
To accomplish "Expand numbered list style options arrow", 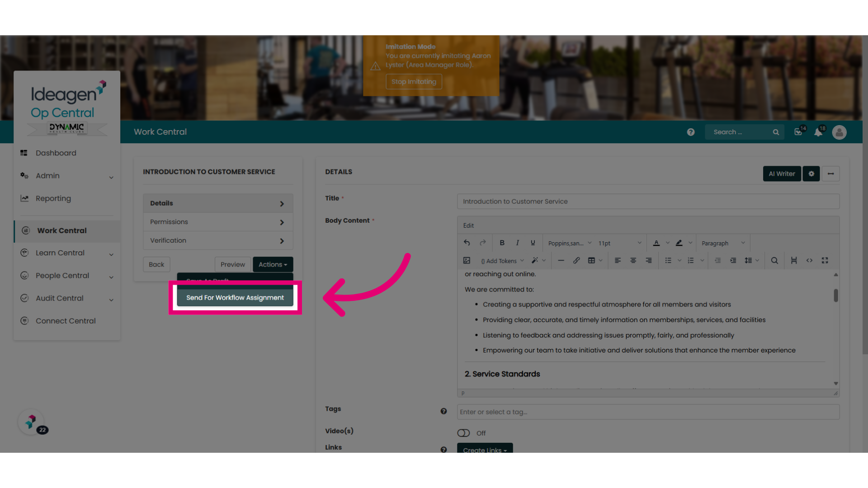I will (x=702, y=260).
